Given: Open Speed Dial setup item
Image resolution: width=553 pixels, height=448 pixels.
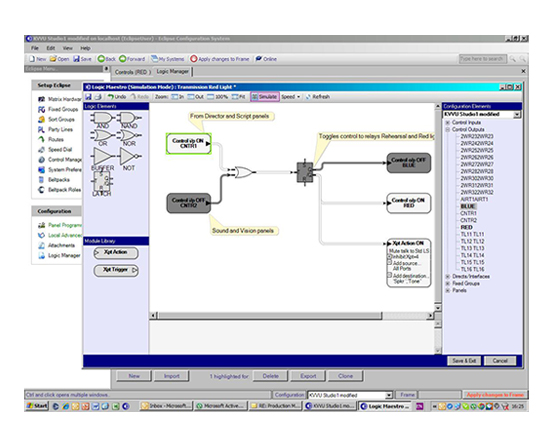Looking at the screenshot, I should (55, 150).
